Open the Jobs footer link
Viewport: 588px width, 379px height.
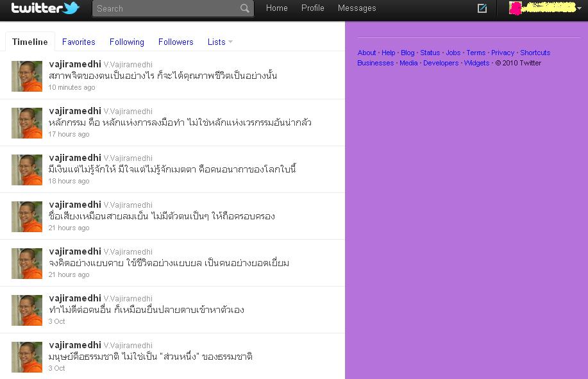pos(453,53)
